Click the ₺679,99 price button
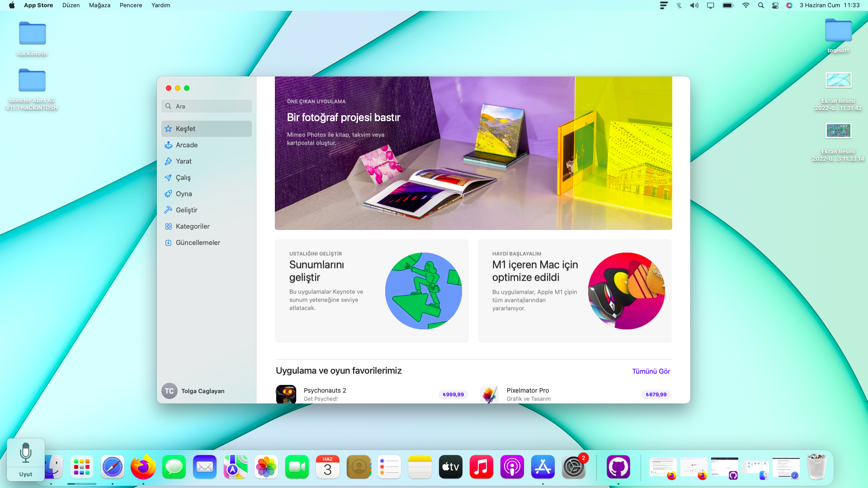868x488 pixels. click(x=656, y=394)
